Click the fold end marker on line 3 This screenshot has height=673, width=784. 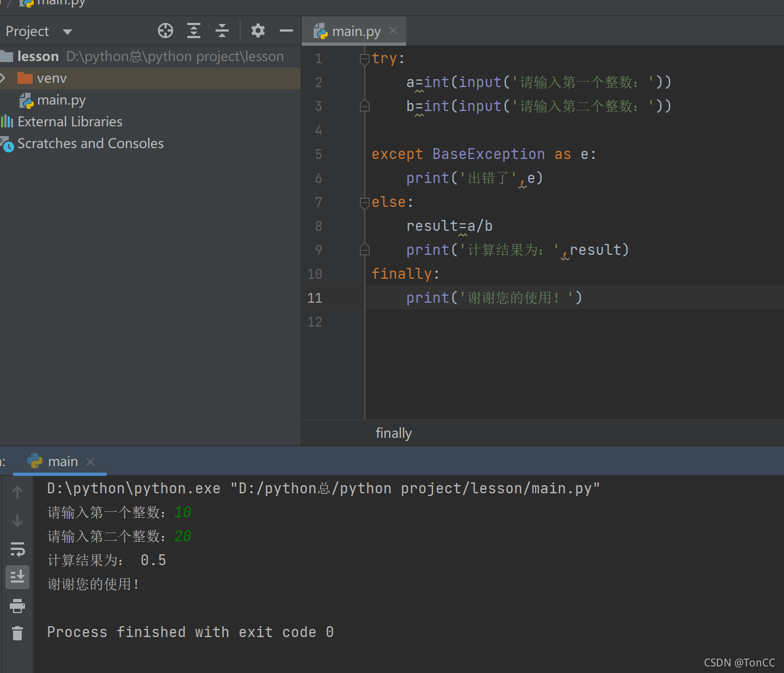365,106
